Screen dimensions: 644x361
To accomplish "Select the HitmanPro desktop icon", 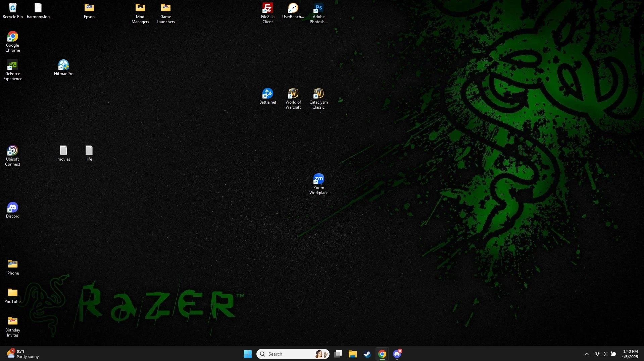I will tap(64, 68).
